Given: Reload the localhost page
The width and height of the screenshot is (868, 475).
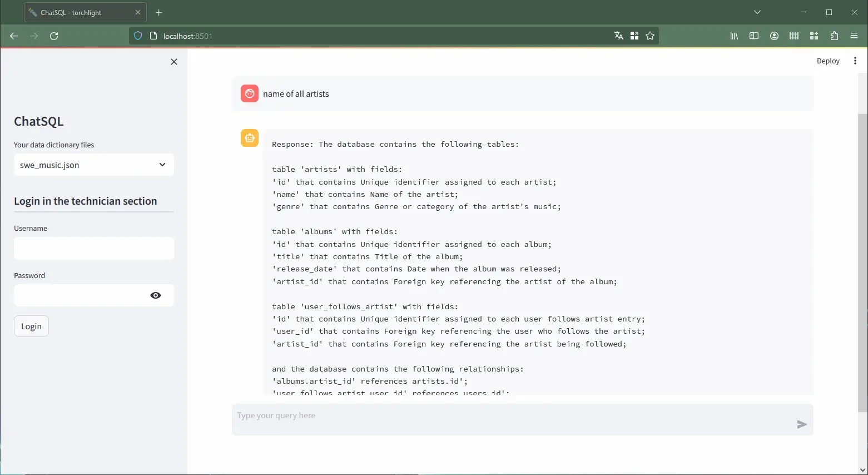Looking at the screenshot, I should (x=54, y=36).
